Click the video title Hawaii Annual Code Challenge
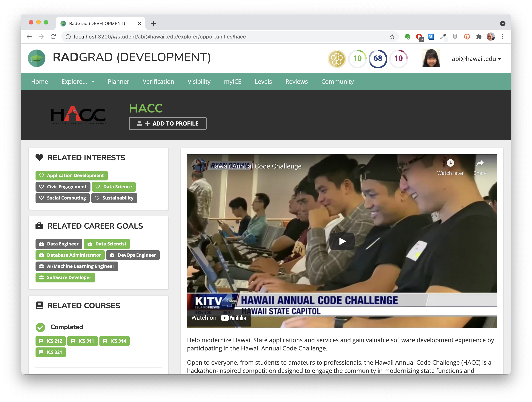This screenshot has height=402, width=532. [256, 166]
